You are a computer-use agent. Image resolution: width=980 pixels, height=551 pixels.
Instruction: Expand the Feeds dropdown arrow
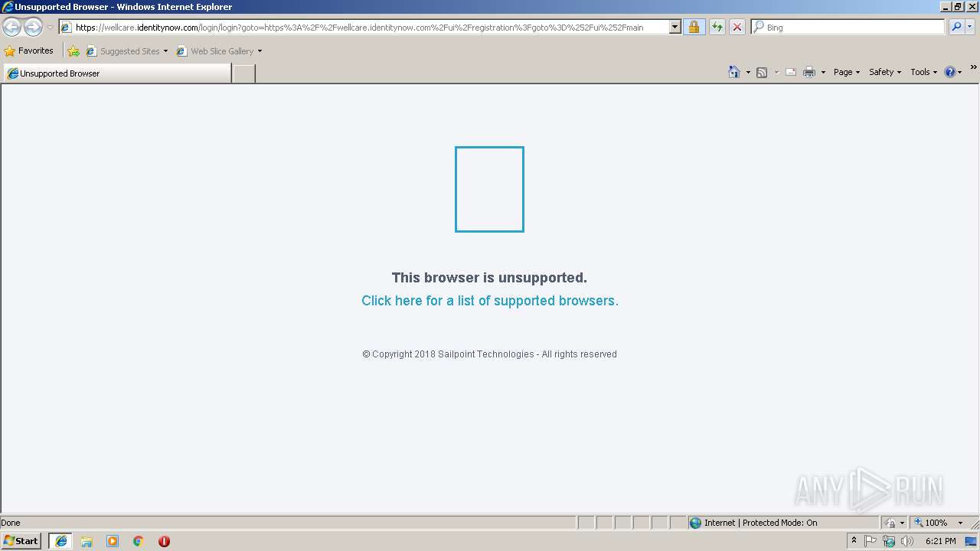[776, 72]
